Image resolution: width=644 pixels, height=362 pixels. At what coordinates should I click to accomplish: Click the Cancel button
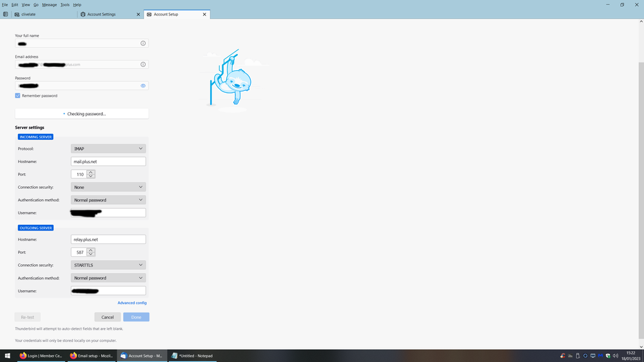pyautogui.click(x=108, y=317)
